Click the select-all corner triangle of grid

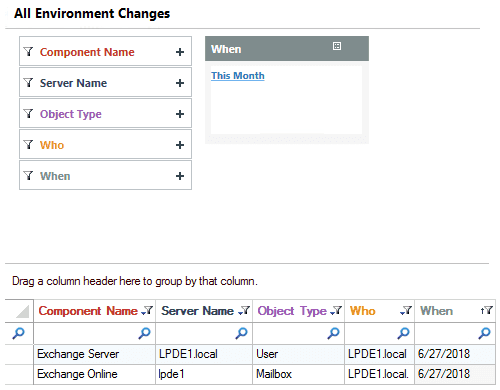point(22,312)
